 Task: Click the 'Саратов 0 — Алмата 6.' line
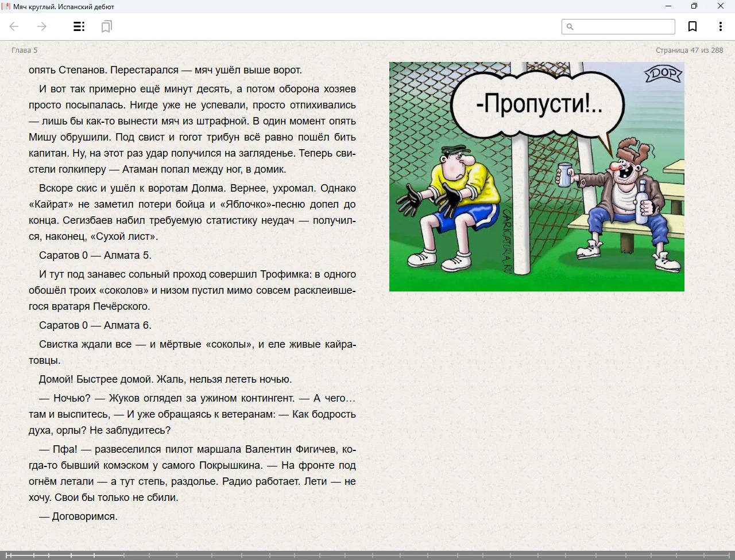tap(95, 325)
